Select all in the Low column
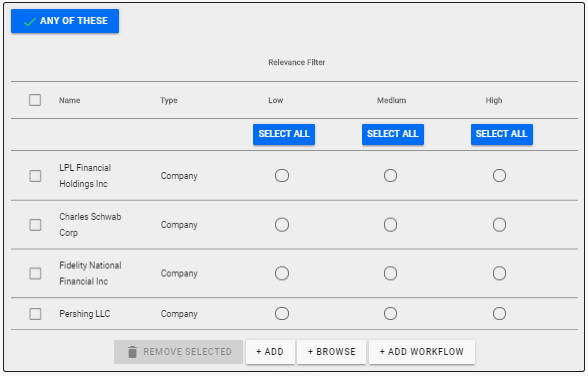Screen dimensions: 588x376 [x=284, y=134]
